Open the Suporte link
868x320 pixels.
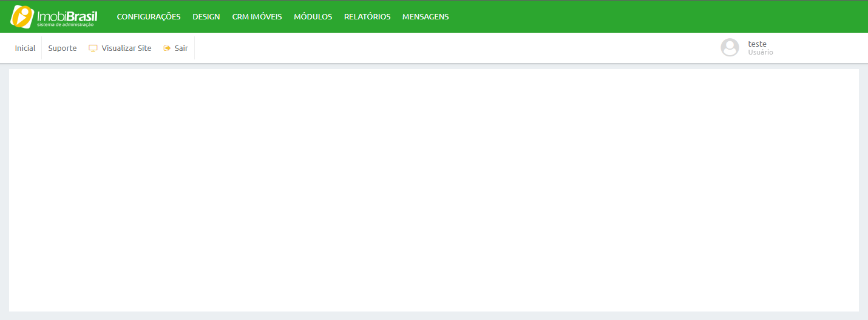[x=63, y=48]
